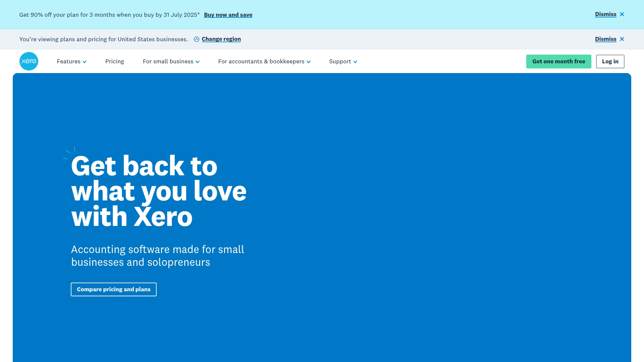Click the 'viewing plans and pricing' notice text
This screenshot has width=644, height=362.
(x=103, y=39)
